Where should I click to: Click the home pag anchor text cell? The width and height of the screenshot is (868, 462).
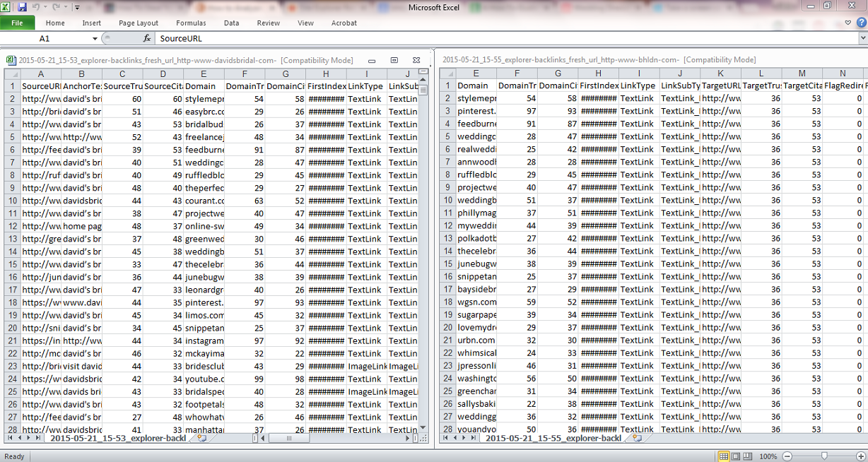point(82,226)
